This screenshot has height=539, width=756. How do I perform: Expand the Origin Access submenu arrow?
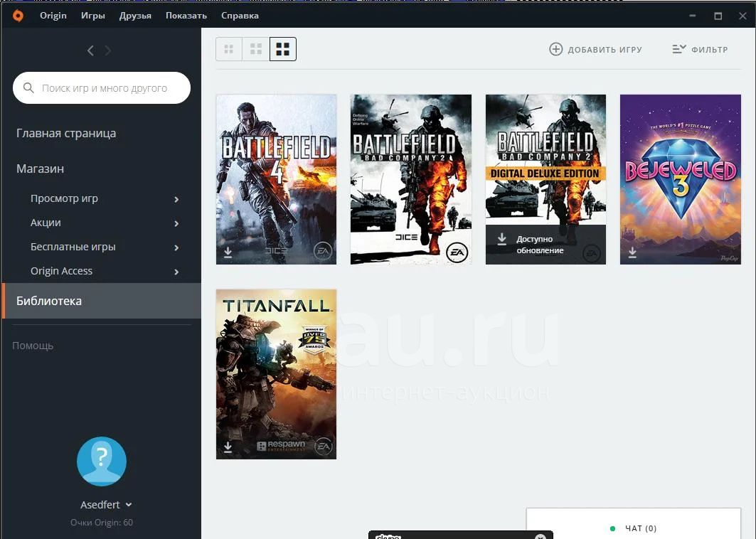(176, 272)
